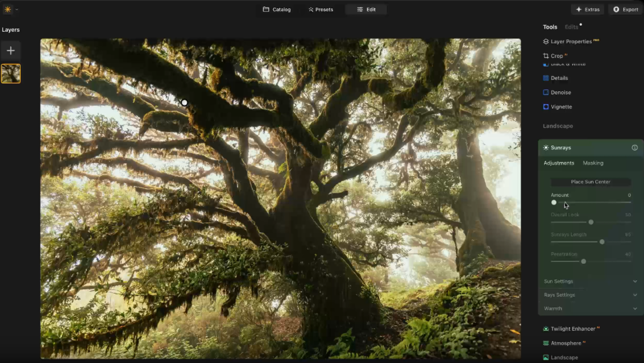The image size is (644, 363).
Task: Open the Layer Properties tool
Action: tap(571, 41)
